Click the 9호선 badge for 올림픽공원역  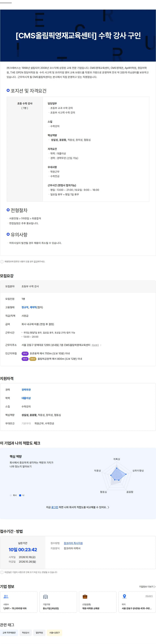point(33,359)
